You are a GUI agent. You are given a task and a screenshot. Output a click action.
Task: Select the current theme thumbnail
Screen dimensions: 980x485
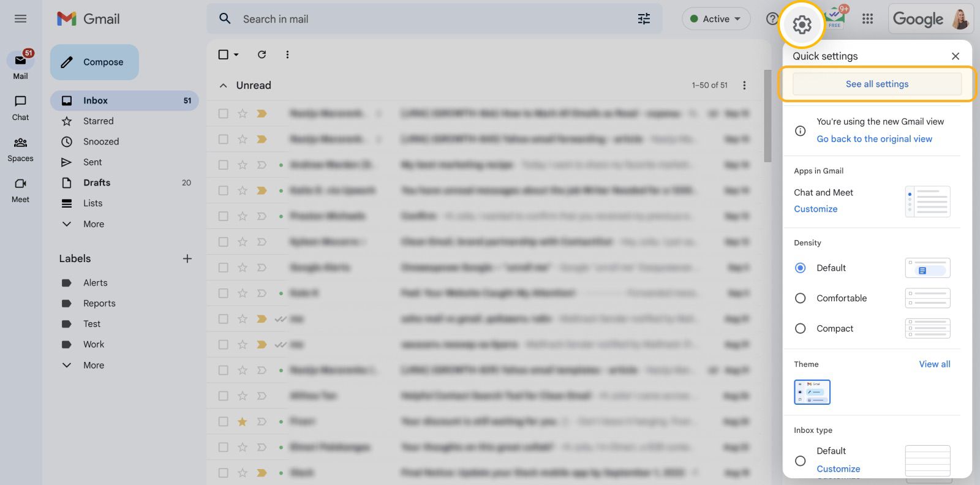(x=812, y=392)
